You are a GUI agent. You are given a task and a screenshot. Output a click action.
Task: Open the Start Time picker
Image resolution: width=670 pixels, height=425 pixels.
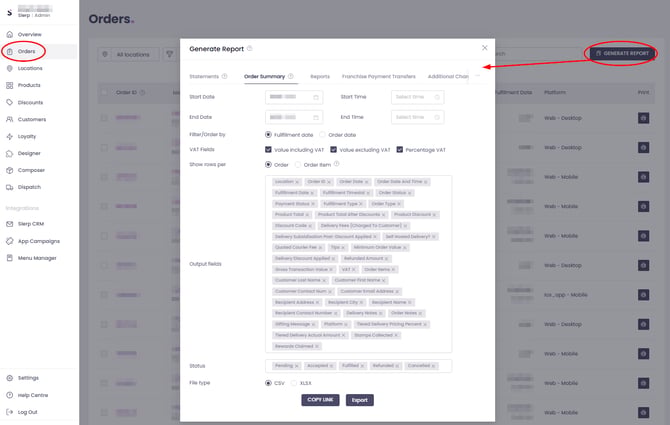pyautogui.click(x=417, y=97)
